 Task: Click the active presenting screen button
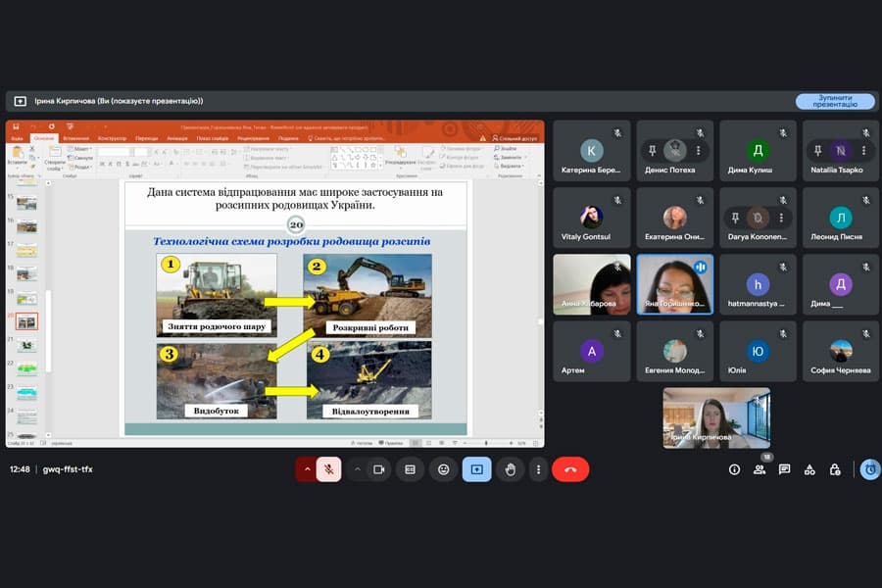(476, 469)
